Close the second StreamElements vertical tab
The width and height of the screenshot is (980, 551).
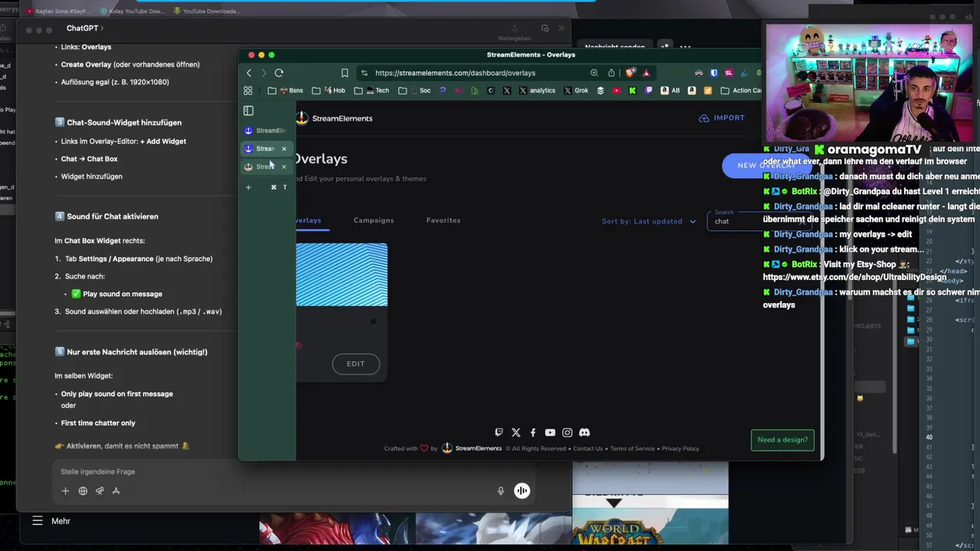[x=284, y=148]
